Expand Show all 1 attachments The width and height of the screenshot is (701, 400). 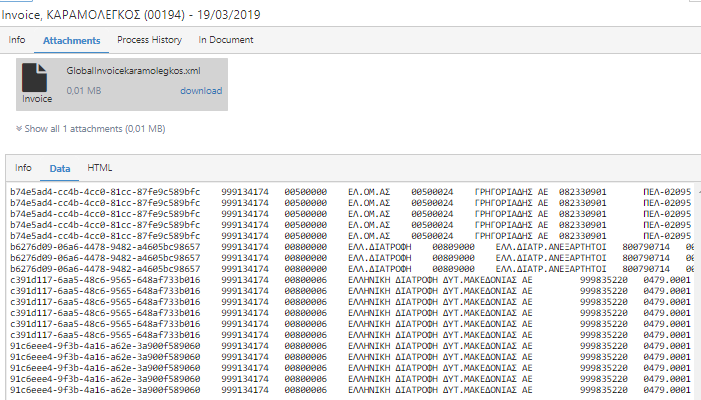(x=91, y=129)
